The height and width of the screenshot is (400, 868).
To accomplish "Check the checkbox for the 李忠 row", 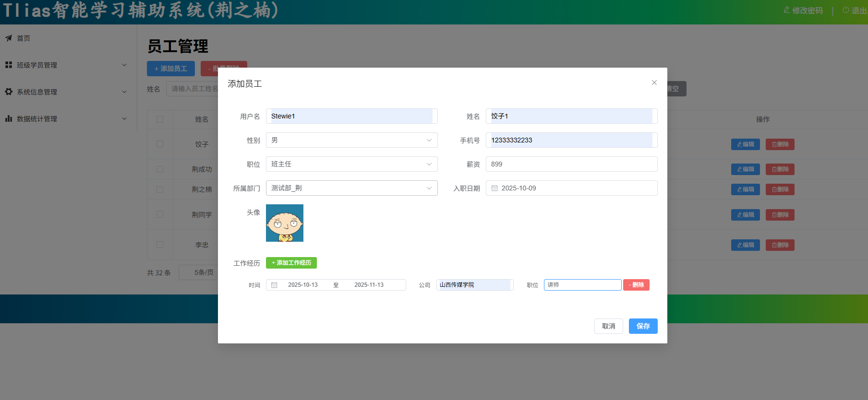I will click(160, 245).
